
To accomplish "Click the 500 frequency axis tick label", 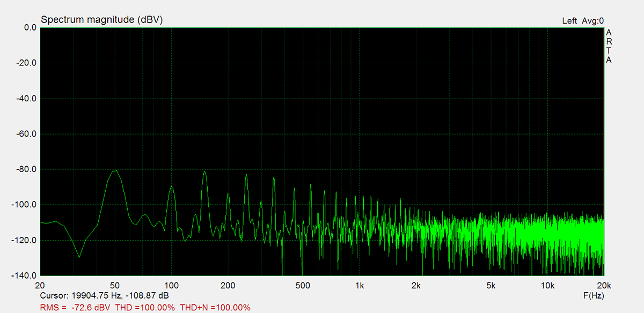I will 303,285.
